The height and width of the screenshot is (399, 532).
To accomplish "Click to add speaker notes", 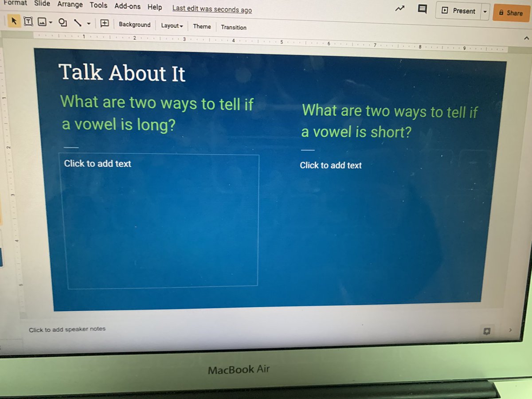I will 67,329.
